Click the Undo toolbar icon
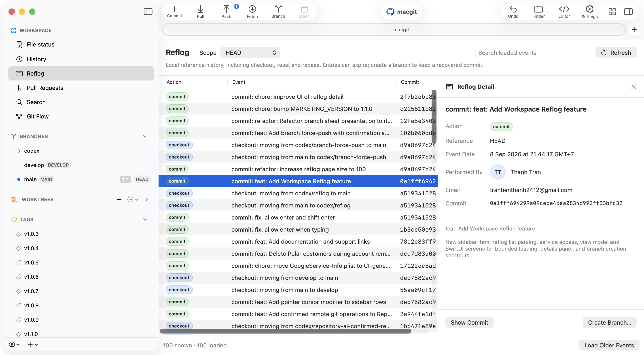The height and width of the screenshot is (355, 644). pos(513,12)
